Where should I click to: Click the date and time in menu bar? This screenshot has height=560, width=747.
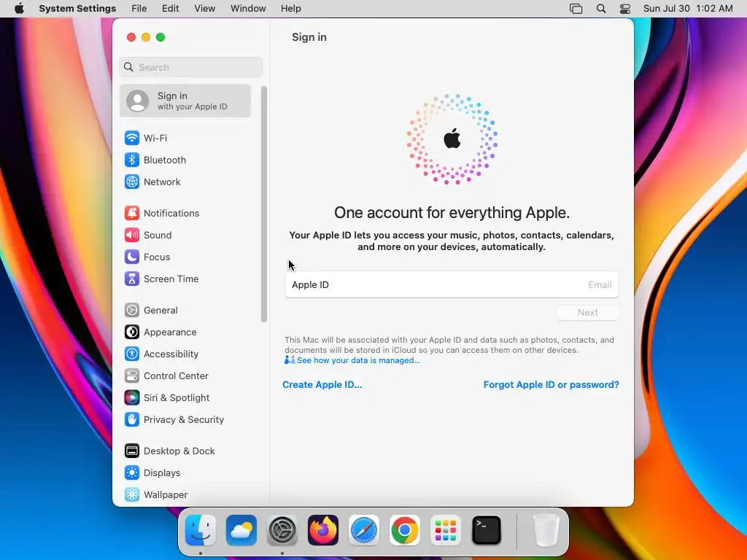(x=688, y=9)
